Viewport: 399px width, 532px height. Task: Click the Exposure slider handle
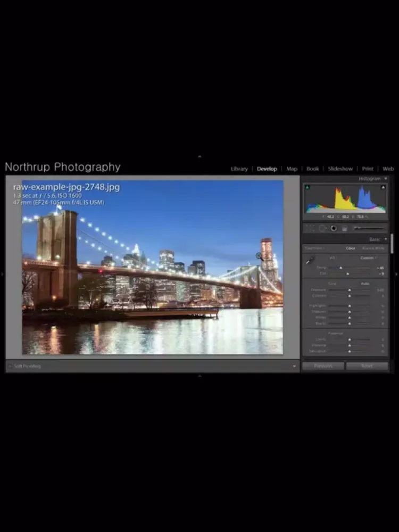pos(350,290)
